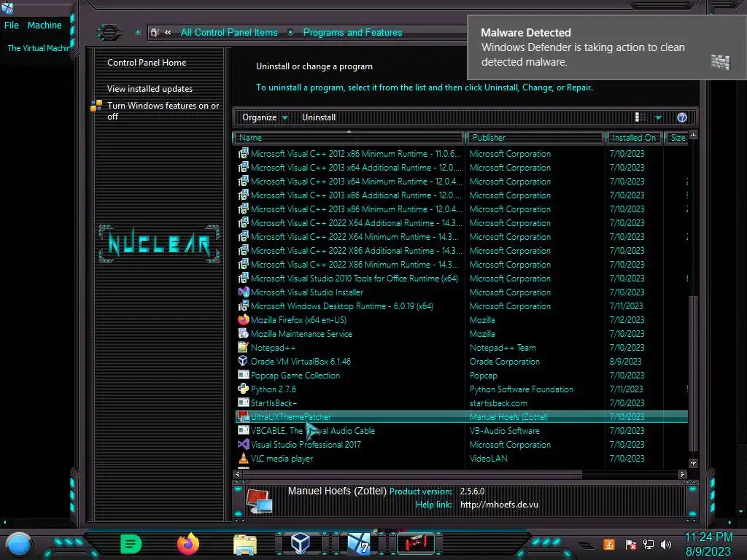This screenshot has height=560, width=747.
Task: Click the Malware Detected notification
Action: tap(606, 47)
